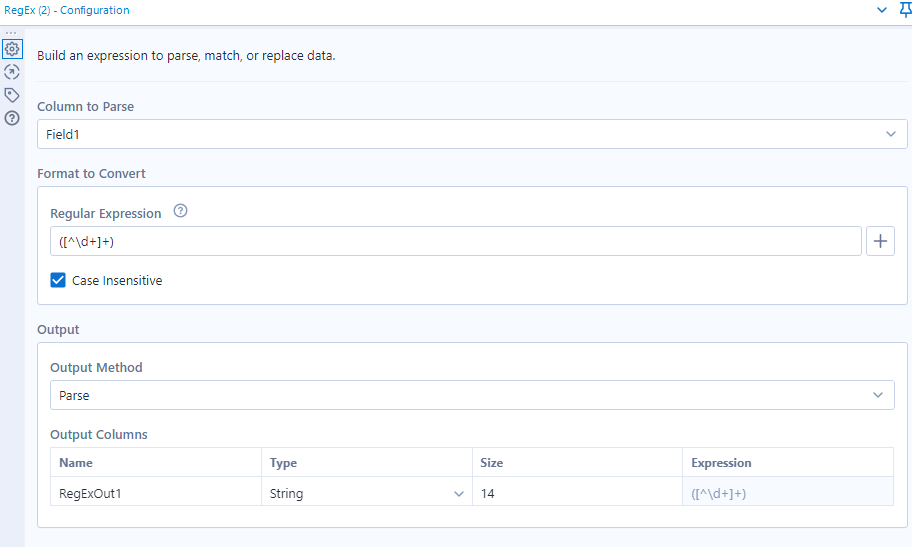Open the Annotation tag tab
Image resolution: width=912 pixels, height=547 pixels.
tap(12, 95)
